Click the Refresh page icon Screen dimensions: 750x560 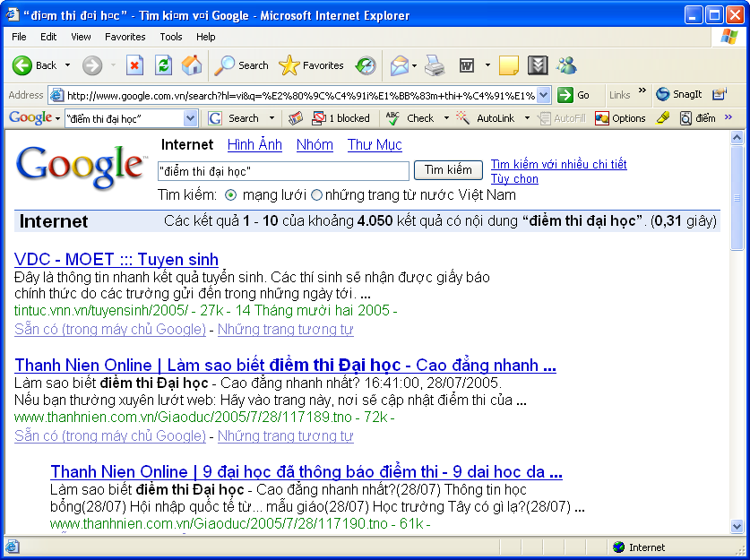163,65
